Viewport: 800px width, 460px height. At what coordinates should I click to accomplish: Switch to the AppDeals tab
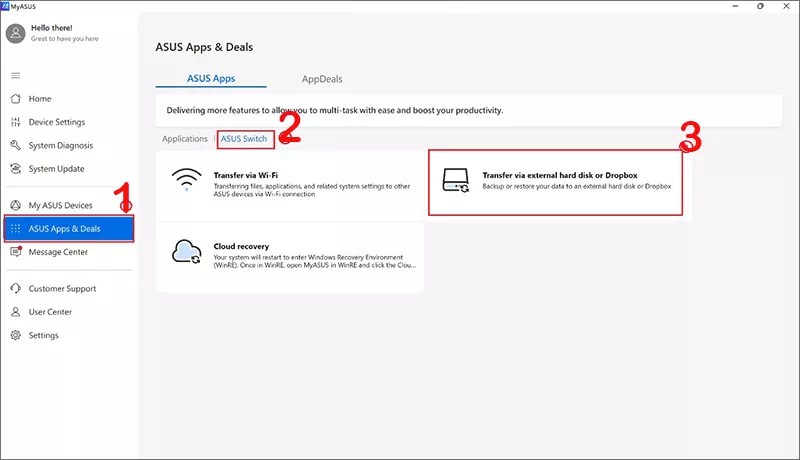pyautogui.click(x=322, y=79)
